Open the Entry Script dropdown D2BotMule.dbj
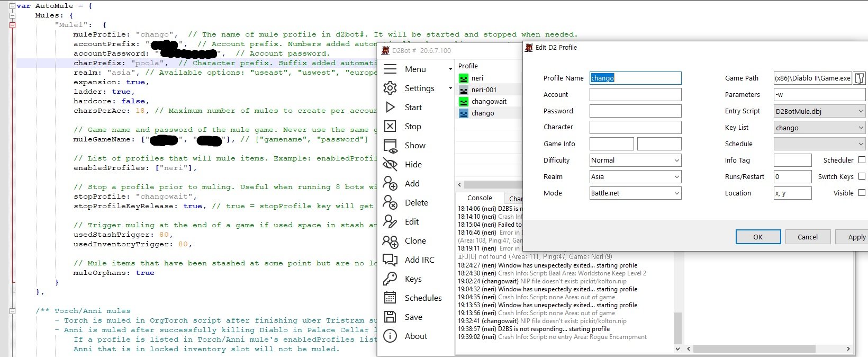The image size is (868, 357). 819,111
